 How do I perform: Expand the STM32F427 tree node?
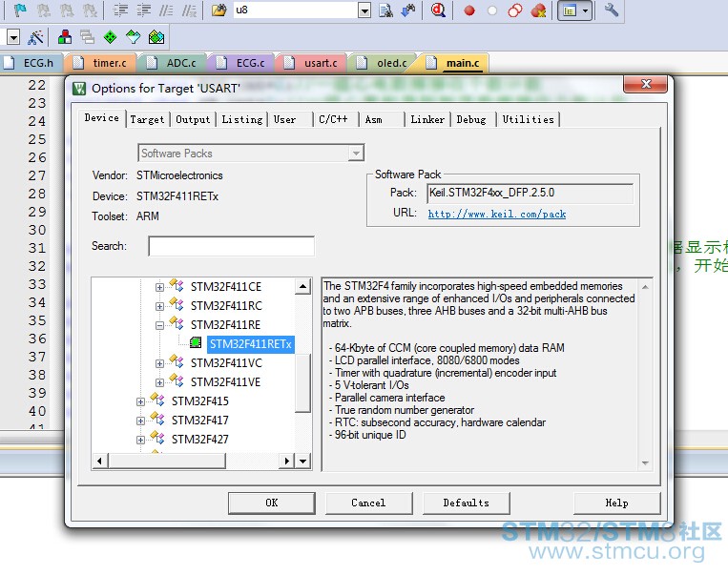pos(140,440)
